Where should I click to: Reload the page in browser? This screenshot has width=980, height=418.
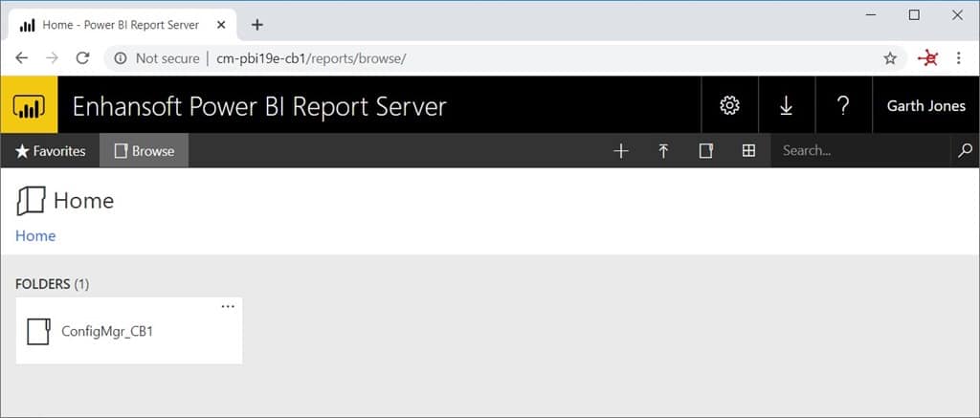(82, 58)
